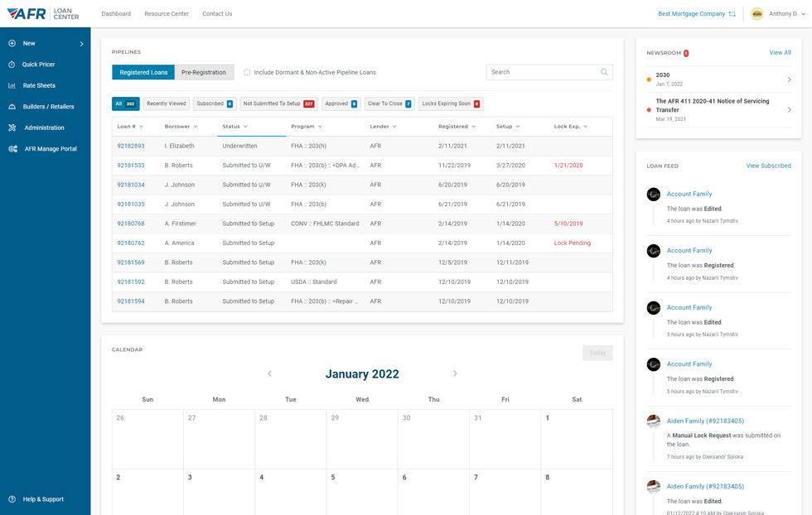812x515 pixels.
Task: Sort by Status column
Action: (x=235, y=127)
